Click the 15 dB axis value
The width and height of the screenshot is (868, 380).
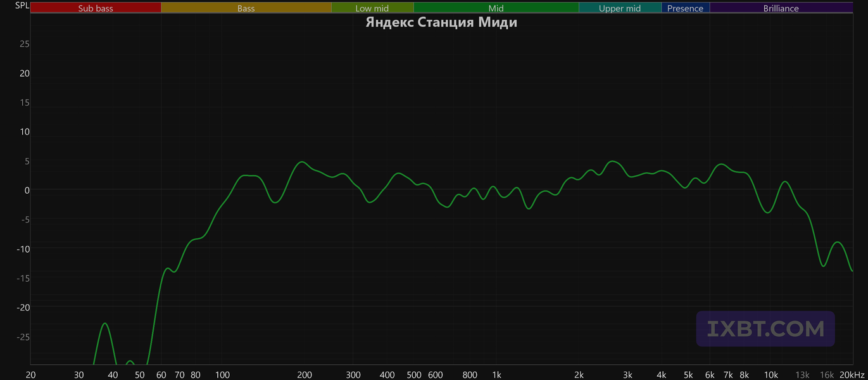pyautogui.click(x=25, y=102)
